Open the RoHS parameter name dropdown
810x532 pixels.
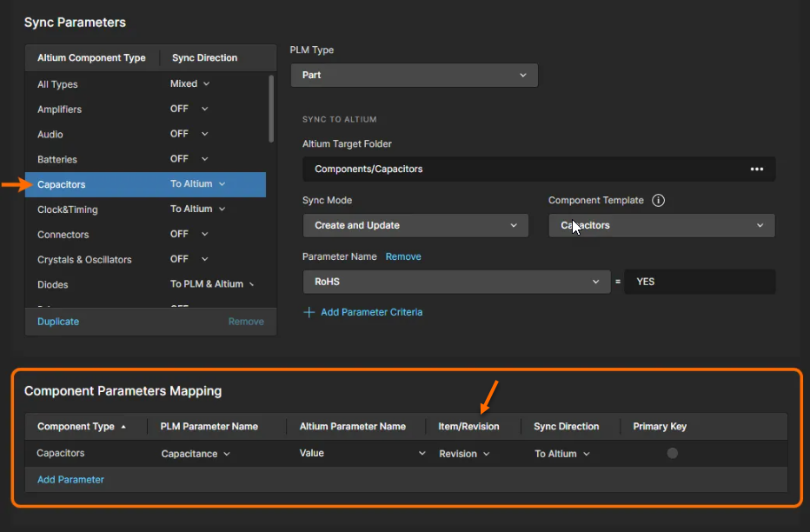[455, 282]
